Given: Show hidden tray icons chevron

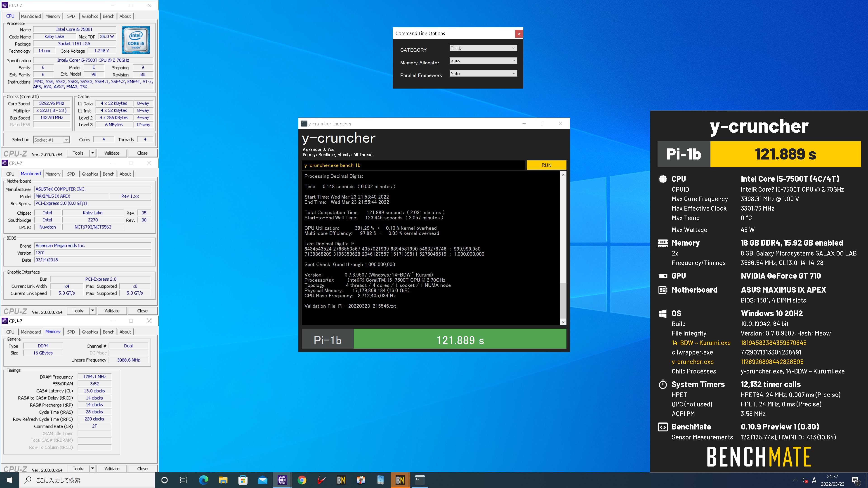Looking at the screenshot, I should coord(795,480).
